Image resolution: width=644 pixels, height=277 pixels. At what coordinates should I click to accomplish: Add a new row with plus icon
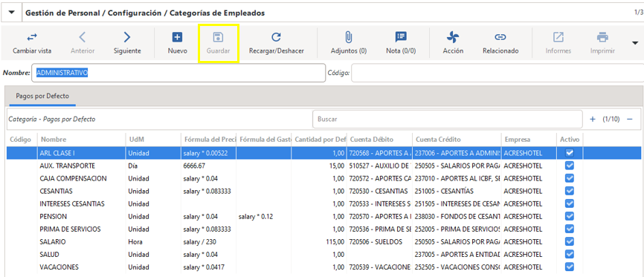pos(592,119)
